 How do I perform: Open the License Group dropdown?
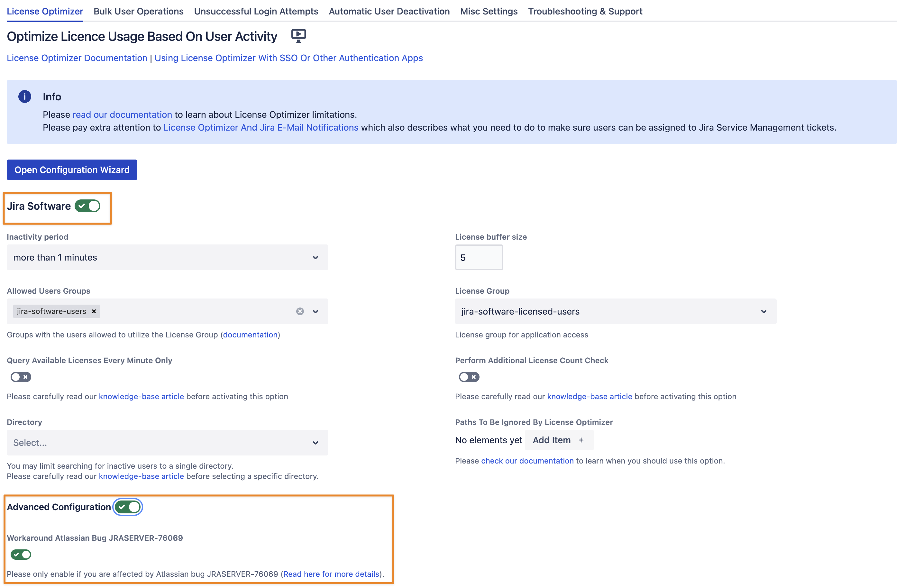(x=616, y=311)
